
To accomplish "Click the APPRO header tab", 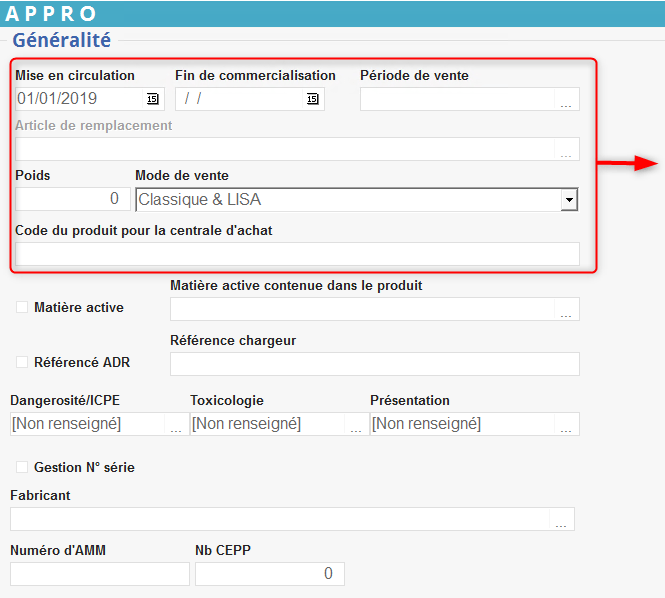I will [52, 14].
